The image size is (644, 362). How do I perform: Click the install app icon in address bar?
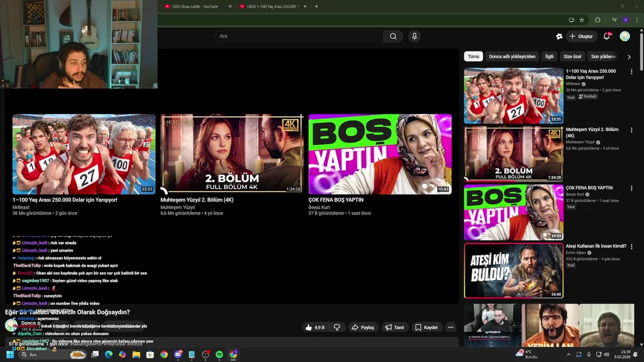pyautogui.click(x=571, y=20)
